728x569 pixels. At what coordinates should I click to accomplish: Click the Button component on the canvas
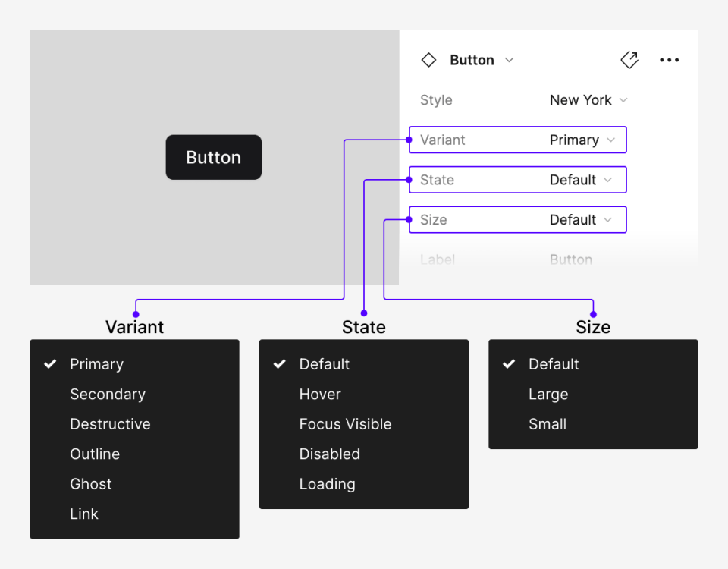coord(213,157)
